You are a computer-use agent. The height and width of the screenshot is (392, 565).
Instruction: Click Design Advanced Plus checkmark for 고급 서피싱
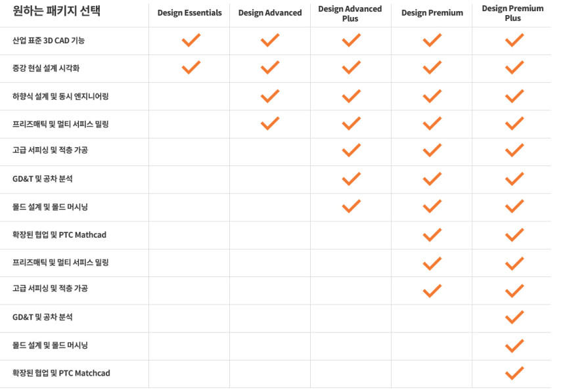click(x=351, y=150)
